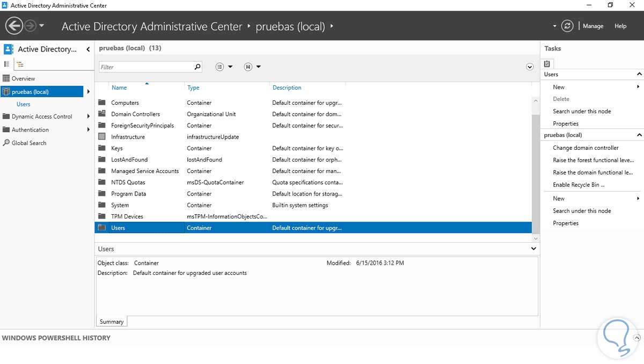Click the magnifier icon in Filter box
Screen dimensions: 644x364
pyautogui.click(x=197, y=67)
